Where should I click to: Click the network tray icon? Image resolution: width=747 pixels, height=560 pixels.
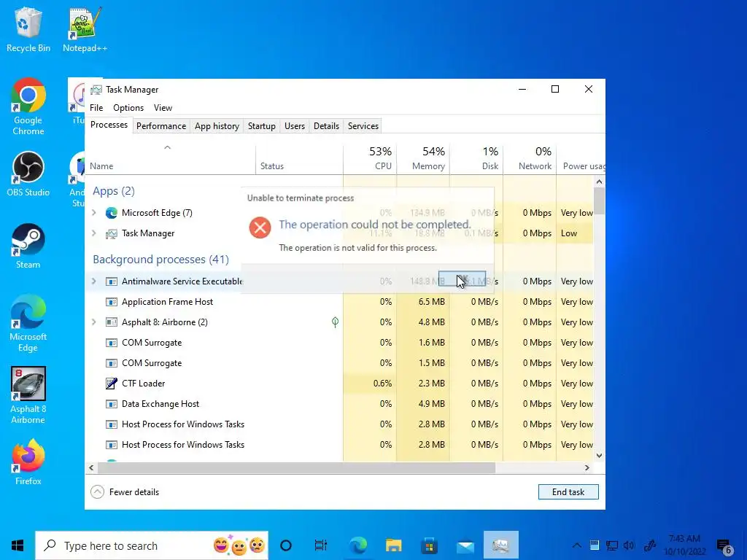[612, 545]
